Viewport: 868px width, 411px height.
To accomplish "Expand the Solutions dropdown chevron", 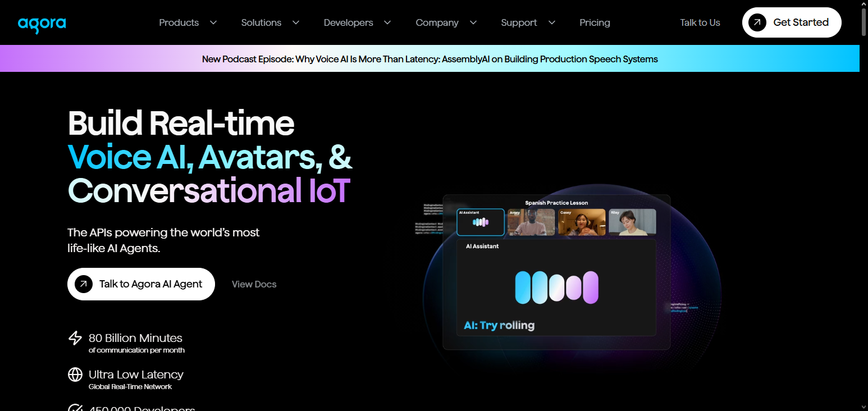I will point(296,22).
